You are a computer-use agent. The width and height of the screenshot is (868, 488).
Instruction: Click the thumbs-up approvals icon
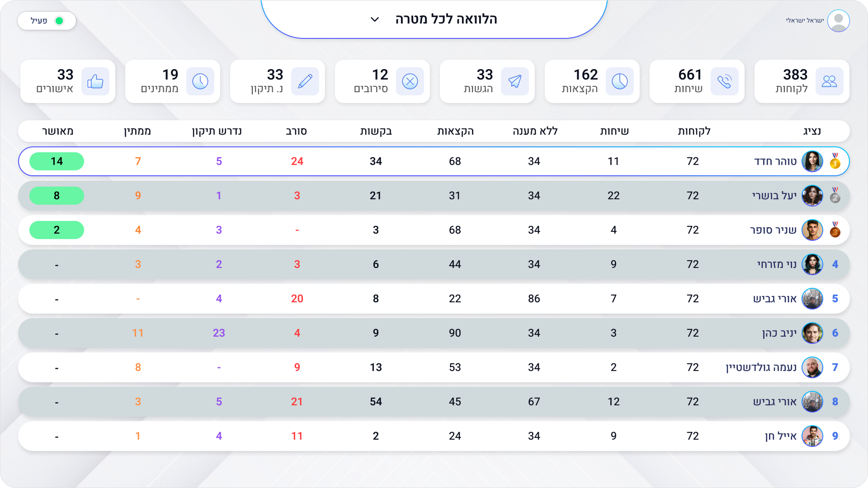pos(95,81)
